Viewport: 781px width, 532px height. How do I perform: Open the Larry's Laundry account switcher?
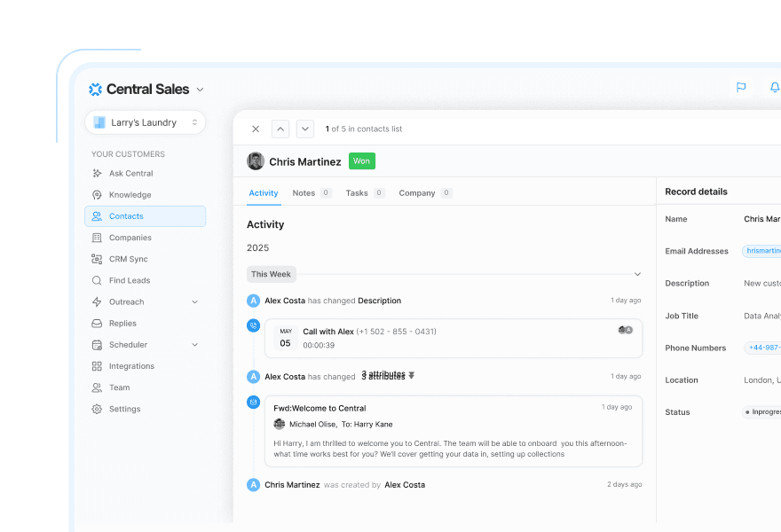[145, 122]
